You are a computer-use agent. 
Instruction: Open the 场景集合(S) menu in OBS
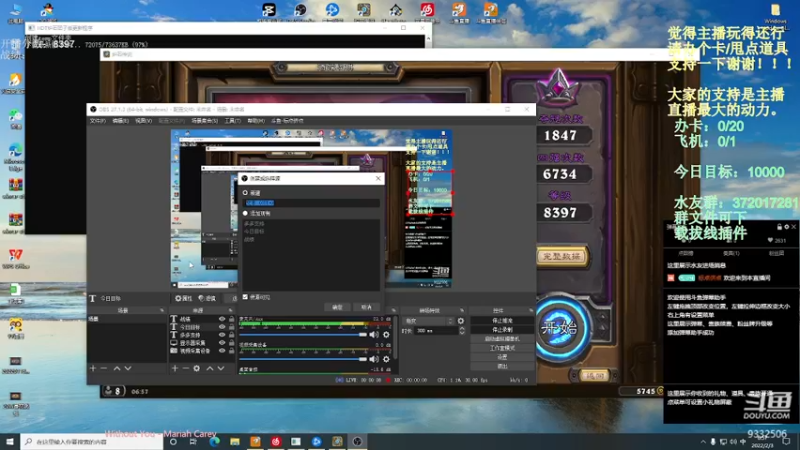click(x=204, y=121)
